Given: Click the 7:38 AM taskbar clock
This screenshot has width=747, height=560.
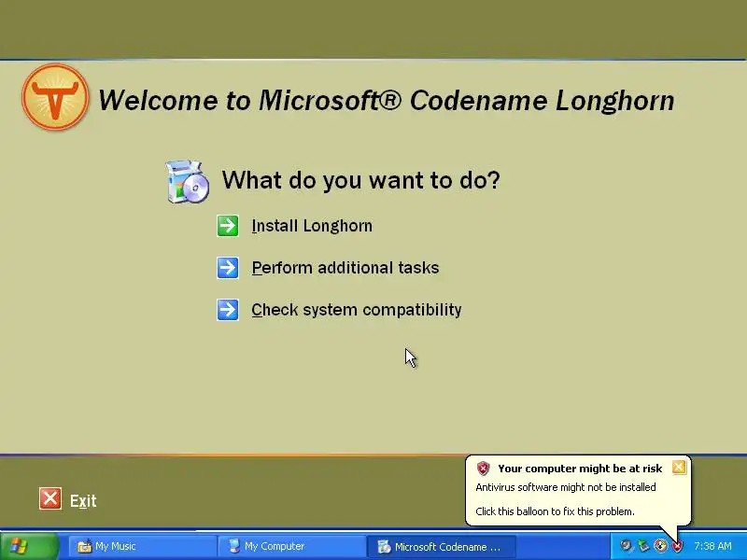Looking at the screenshot, I should 712,546.
